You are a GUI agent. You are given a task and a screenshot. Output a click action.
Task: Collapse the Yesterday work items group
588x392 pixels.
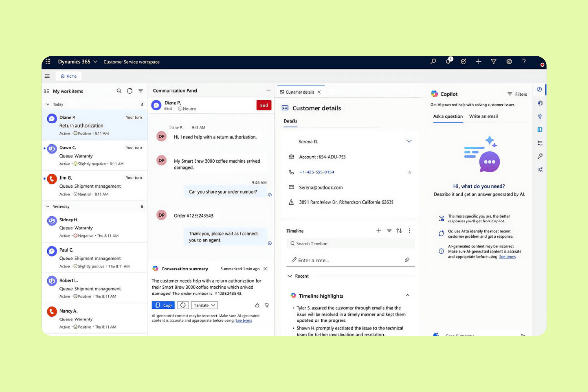tap(48, 207)
